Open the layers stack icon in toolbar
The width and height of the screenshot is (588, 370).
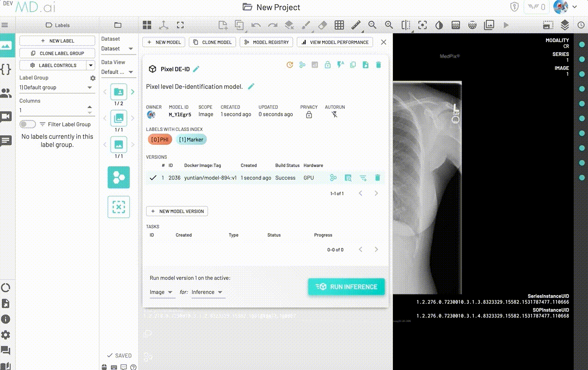(x=564, y=25)
